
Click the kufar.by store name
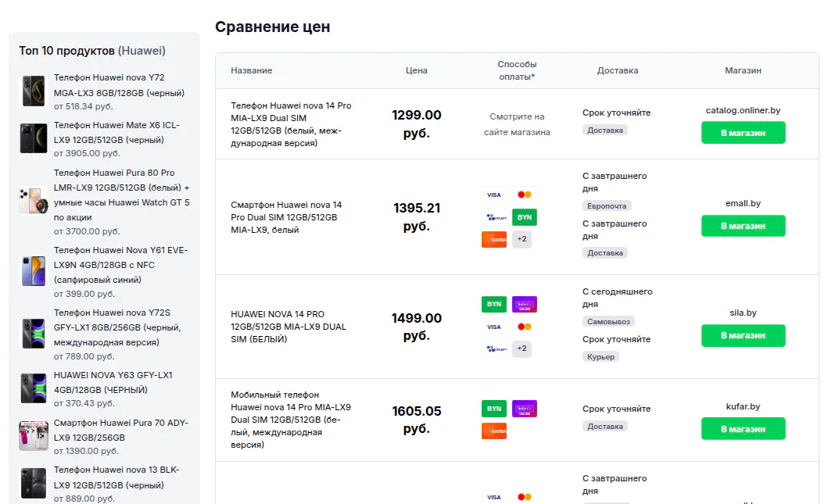743,406
